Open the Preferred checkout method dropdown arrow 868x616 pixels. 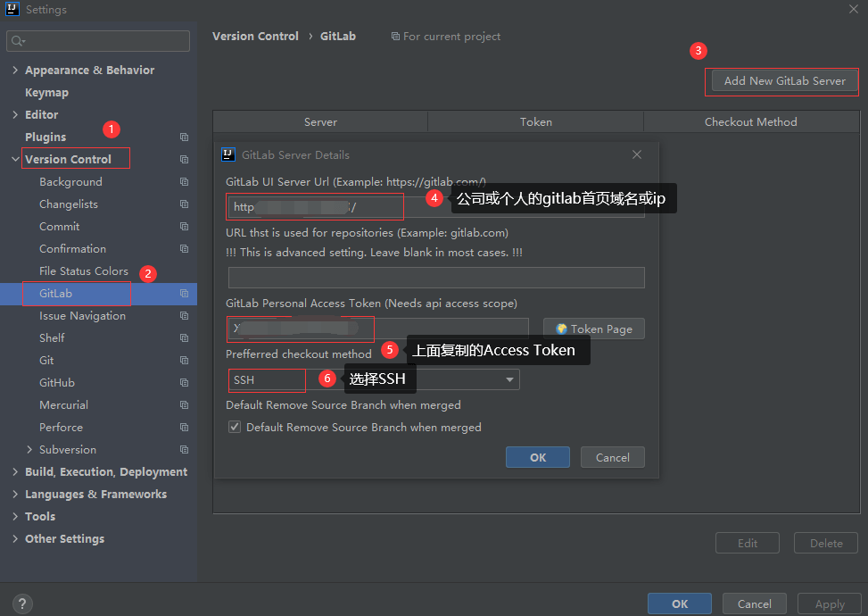coord(509,379)
